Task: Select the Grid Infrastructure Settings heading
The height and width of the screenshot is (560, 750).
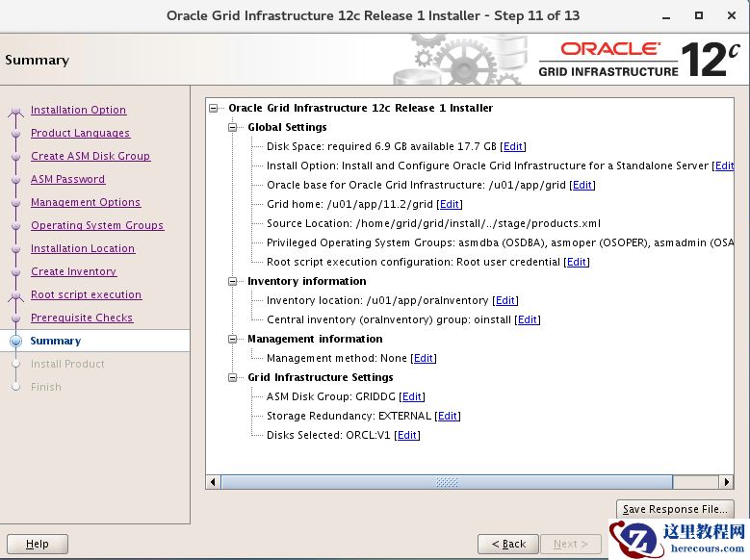Action: [320, 378]
